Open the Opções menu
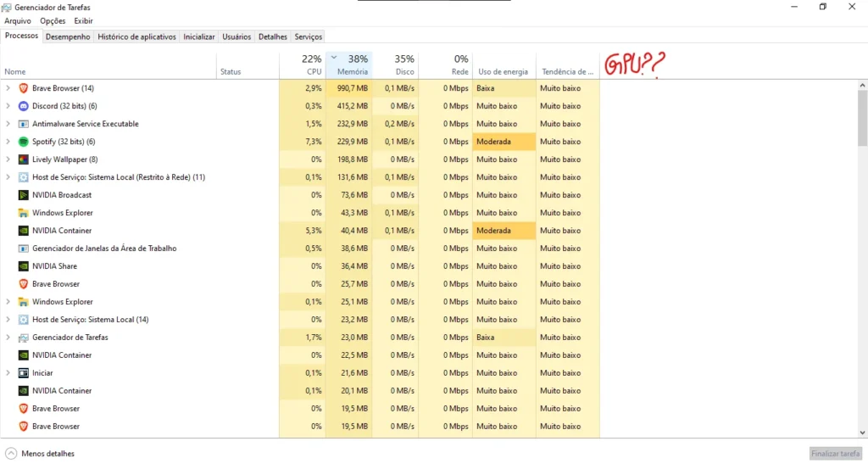The image size is (868, 469). point(53,20)
